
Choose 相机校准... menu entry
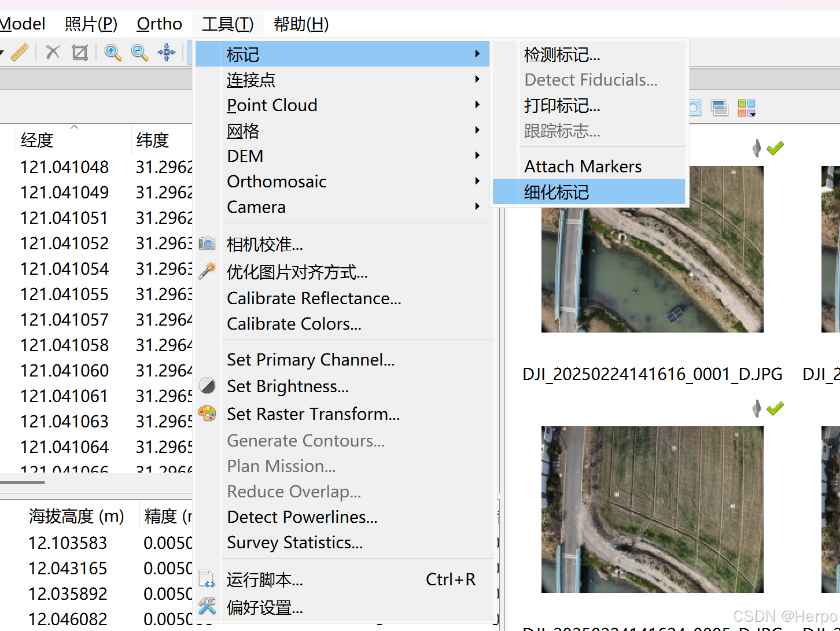tap(344, 244)
